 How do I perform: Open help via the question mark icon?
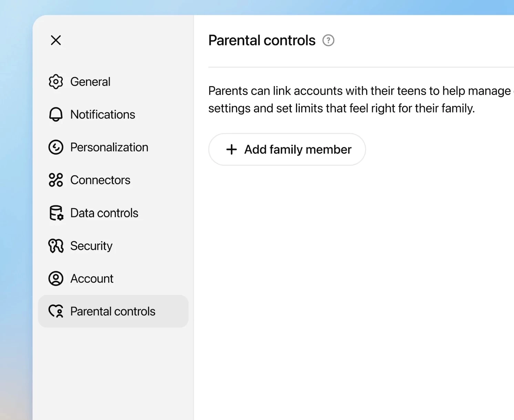tap(328, 40)
